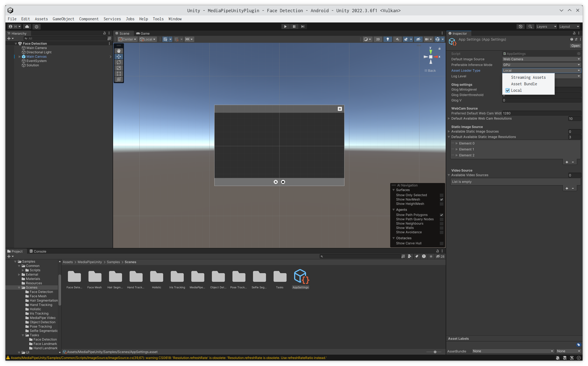This screenshot has height=366, width=588.
Task: Toggle 2D view mode
Action: coord(378,39)
